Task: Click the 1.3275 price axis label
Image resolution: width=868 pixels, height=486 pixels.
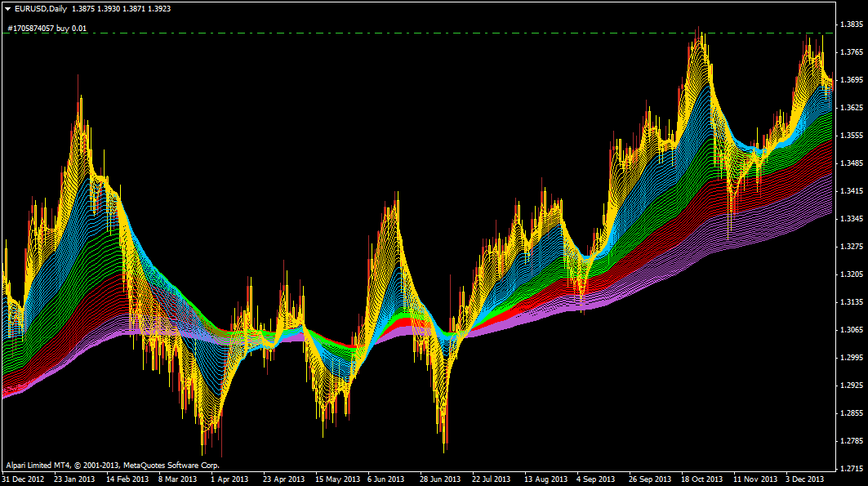Action: 852,247
